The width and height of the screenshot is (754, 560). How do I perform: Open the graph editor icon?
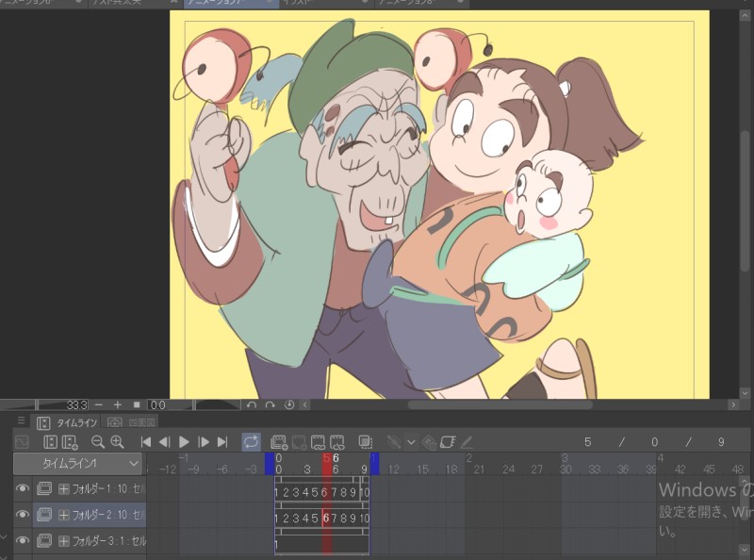(22, 442)
